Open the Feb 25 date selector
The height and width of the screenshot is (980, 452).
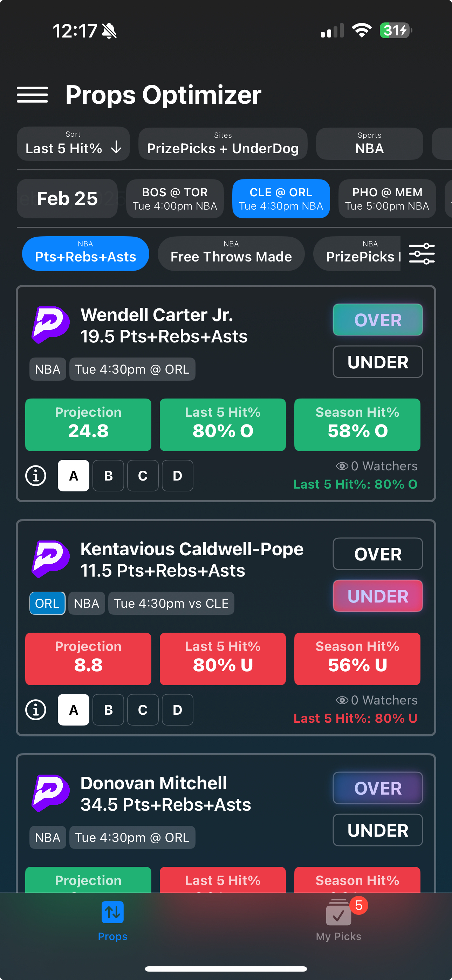click(x=67, y=198)
